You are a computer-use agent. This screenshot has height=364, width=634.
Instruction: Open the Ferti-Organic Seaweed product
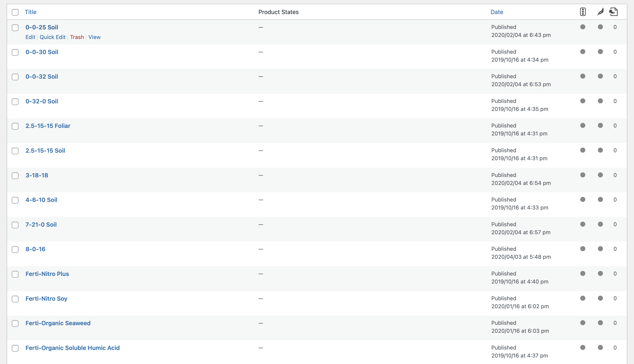58,323
